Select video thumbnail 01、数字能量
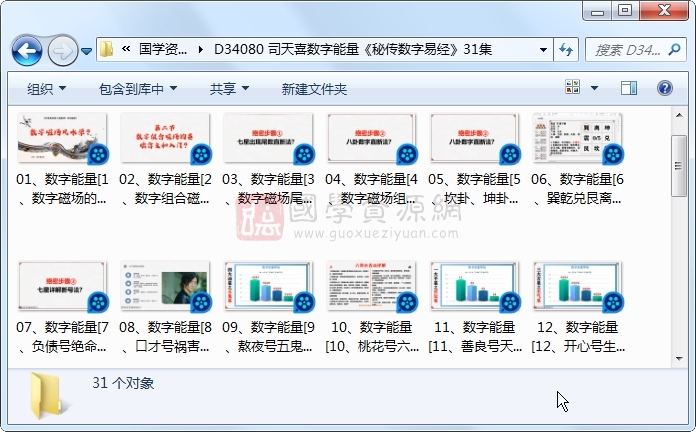The width and height of the screenshot is (696, 432). coord(62,138)
